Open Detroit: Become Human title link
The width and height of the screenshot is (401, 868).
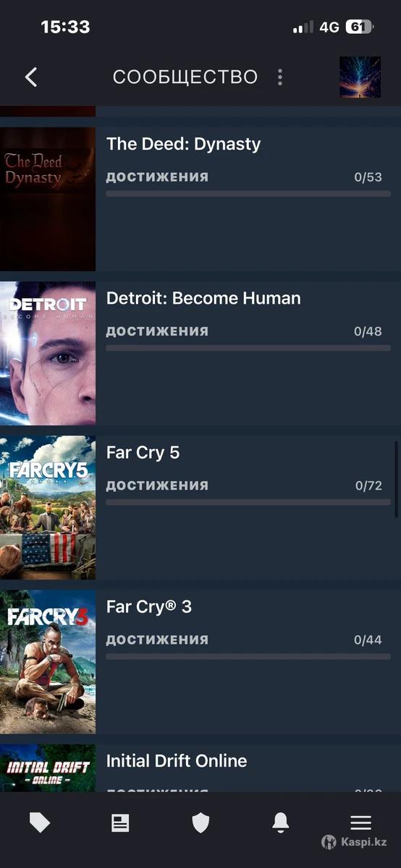point(203,298)
